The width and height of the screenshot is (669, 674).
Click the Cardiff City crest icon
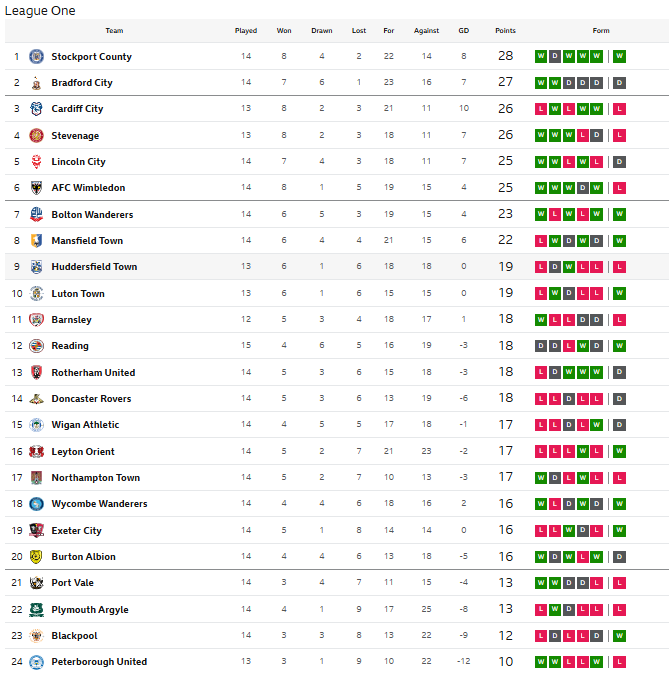click(x=37, y=109)
